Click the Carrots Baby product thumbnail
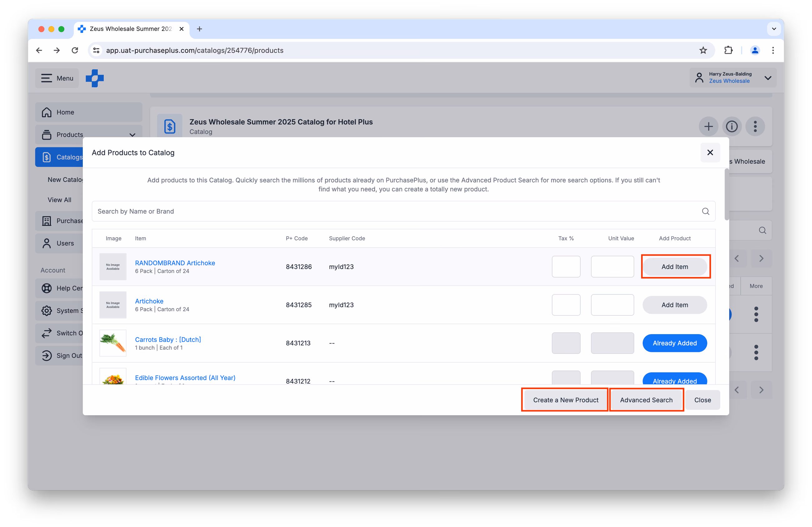The height and width of the screenshot is (527, 812). [113, 343]
